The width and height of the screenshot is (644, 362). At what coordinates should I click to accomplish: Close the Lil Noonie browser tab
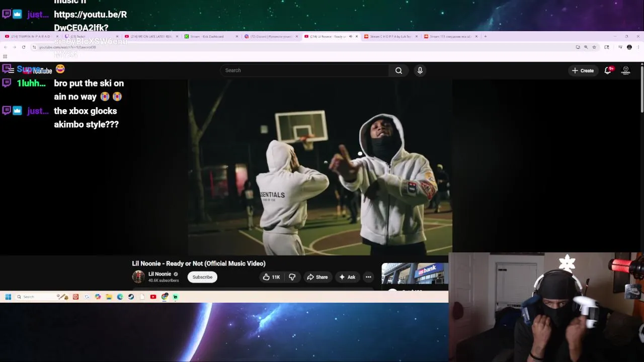point(357,36)
